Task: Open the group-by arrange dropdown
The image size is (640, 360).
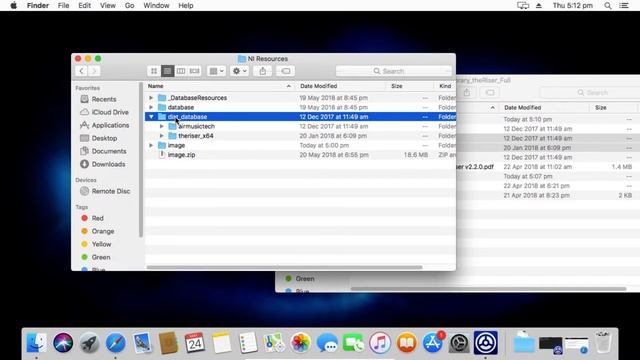Action: 216,71
